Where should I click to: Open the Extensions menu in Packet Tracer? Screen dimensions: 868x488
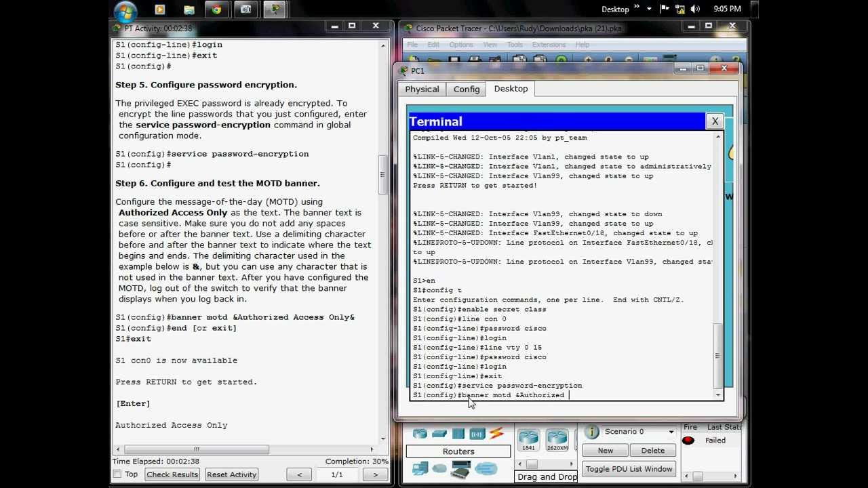(x=549, y=45)
